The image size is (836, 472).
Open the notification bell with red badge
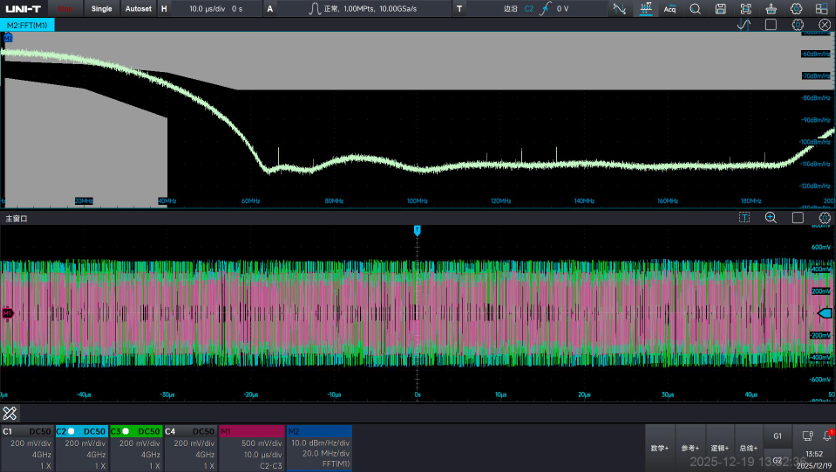coord(827,436)
